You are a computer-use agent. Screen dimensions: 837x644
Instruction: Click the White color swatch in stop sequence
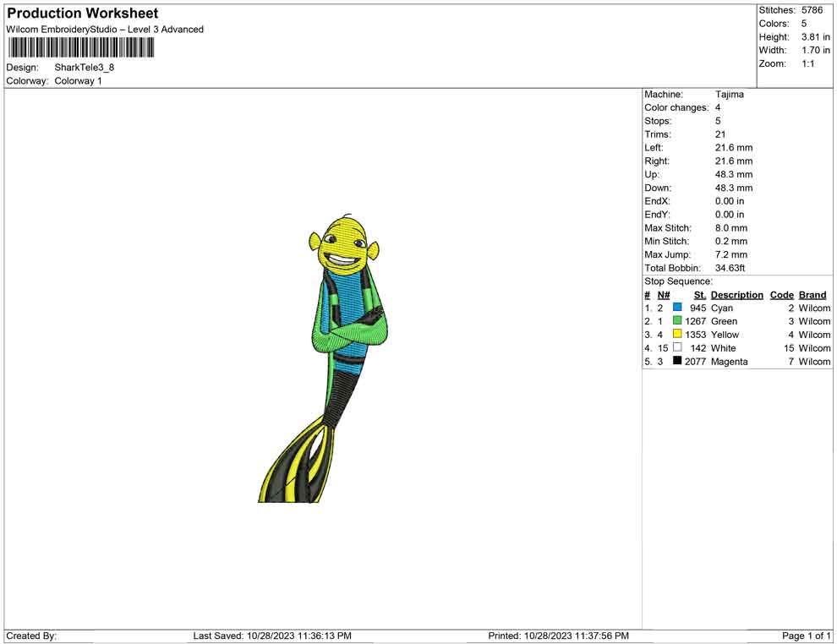point(677,347)
